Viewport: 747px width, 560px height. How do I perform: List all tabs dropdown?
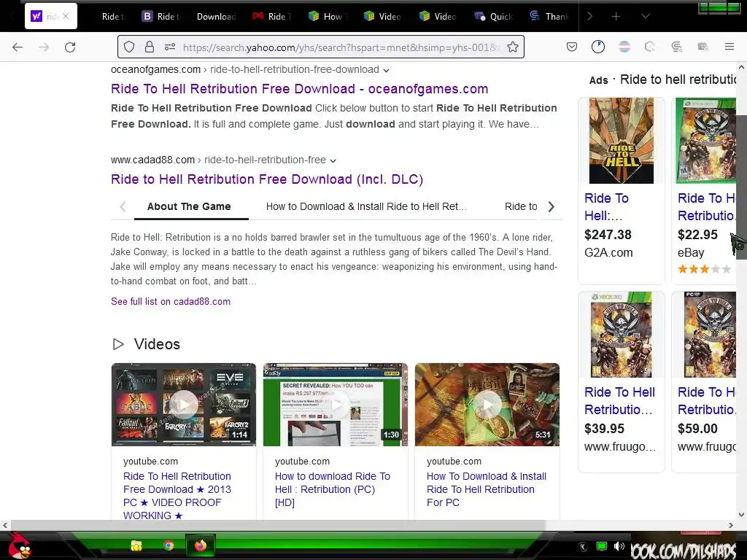click(x=645, y=16)
